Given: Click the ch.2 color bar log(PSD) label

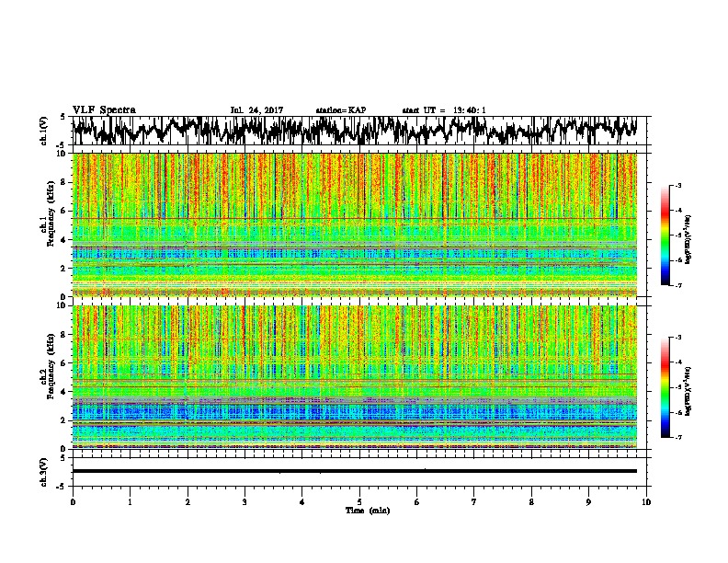Looking at the screenshot, I should (688, 390).
